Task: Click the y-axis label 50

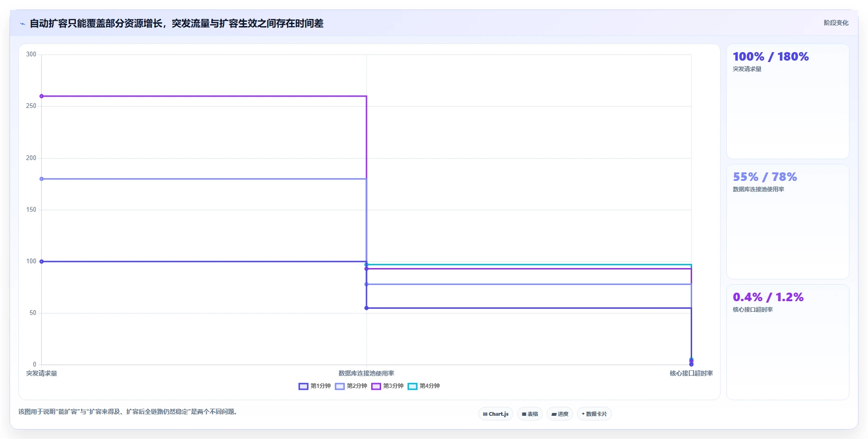Action: point(33,313)
